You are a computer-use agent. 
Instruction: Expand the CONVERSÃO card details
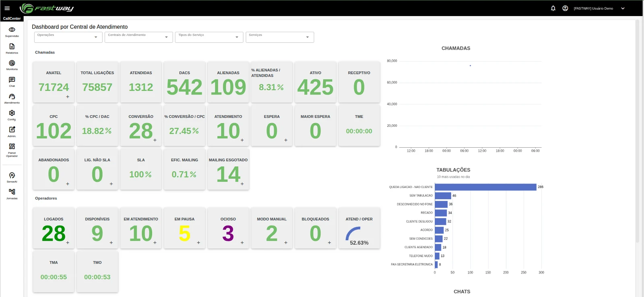coord(155,140)
